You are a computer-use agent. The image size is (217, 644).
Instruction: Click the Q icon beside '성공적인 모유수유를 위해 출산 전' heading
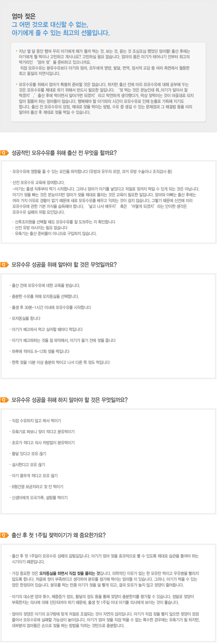point(5,153)
